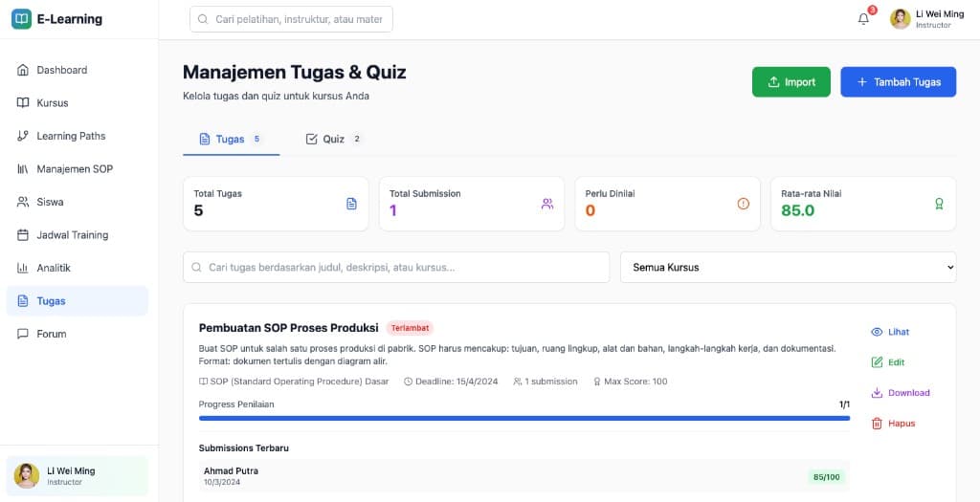
Task: Click the Perlu Dinilai alert icon
Action: coord(744,204)
